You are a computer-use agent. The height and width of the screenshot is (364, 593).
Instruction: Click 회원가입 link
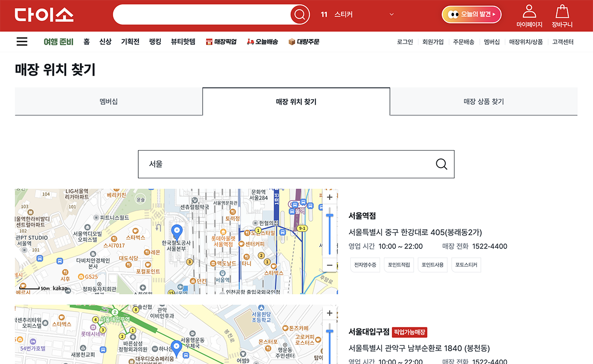click(x=433, y=42)
